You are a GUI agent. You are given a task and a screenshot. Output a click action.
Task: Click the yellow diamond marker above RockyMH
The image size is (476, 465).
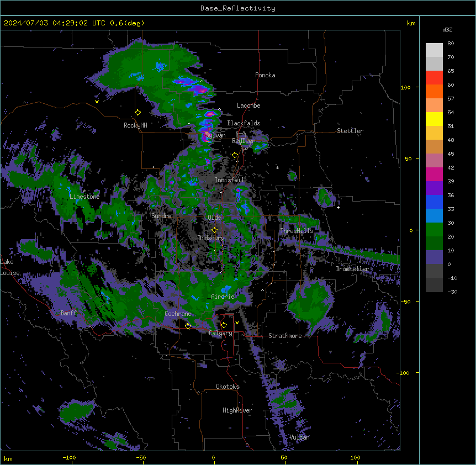click(x=138, y=113)
